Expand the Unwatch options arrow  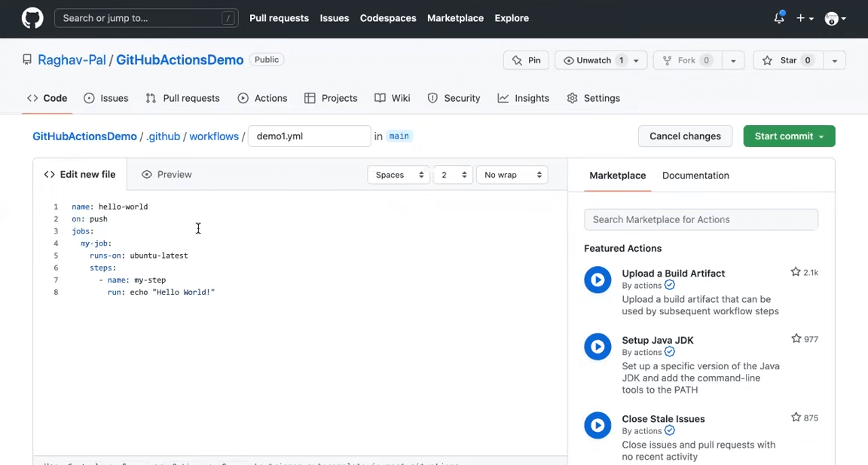(x=637, y=60)
